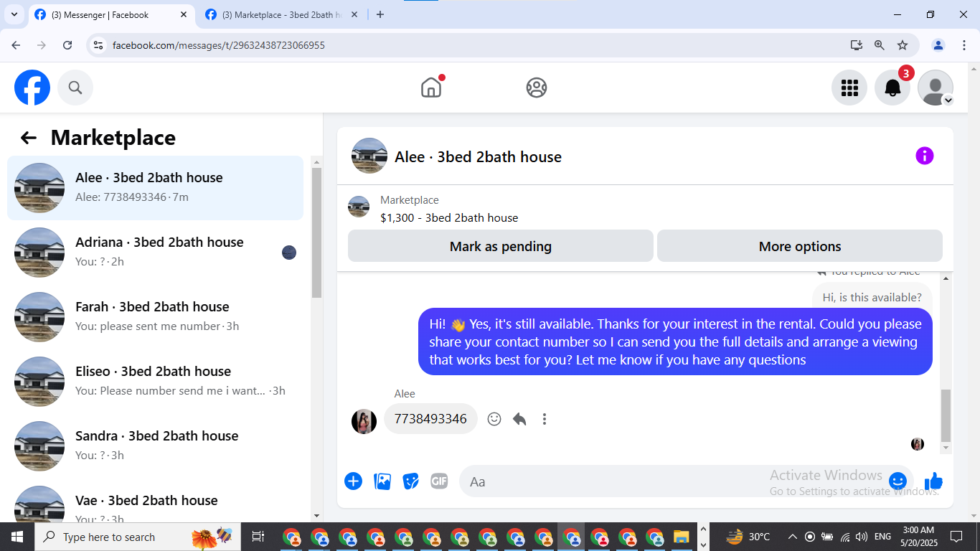Open a new browser tab
980x551 pixels.
[380, 14]
